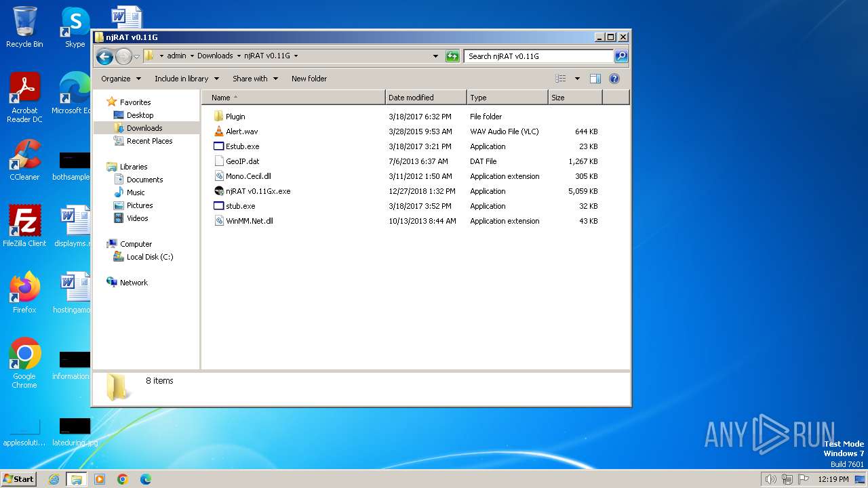Open FileZilla Client desktop shortcut
This screenshot has width=868, height=488.
tap(24, 226)
